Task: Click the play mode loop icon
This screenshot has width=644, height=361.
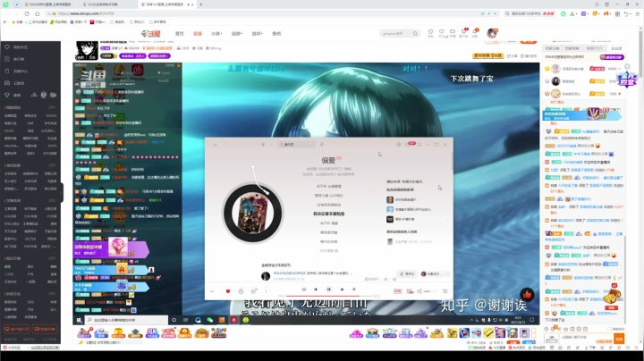Action: click(304, 290)
